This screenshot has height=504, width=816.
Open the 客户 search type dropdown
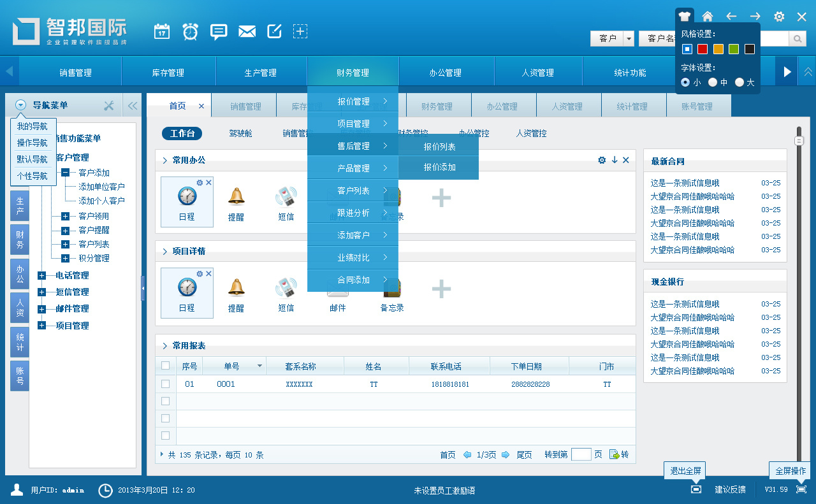click(x=629, y=39)
